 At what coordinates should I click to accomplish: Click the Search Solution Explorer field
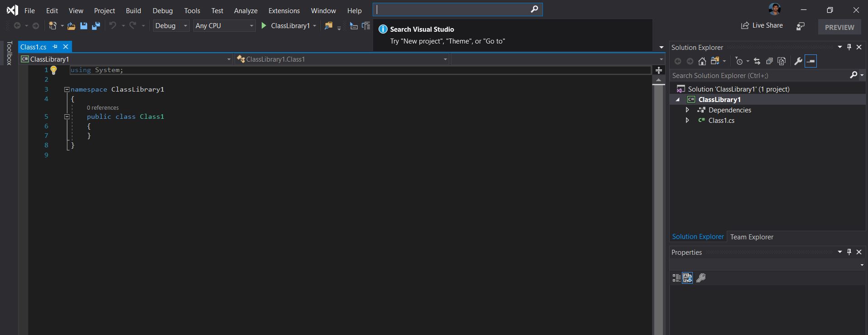click(x=759, y=76)
